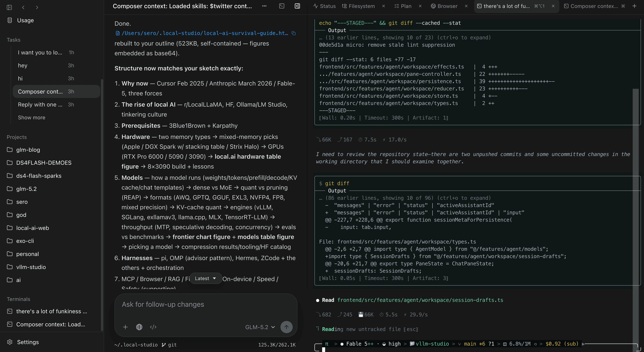The image size is (644, 352).
Task: Open the GLM-5.2 model dropdown
Action: 260,327
